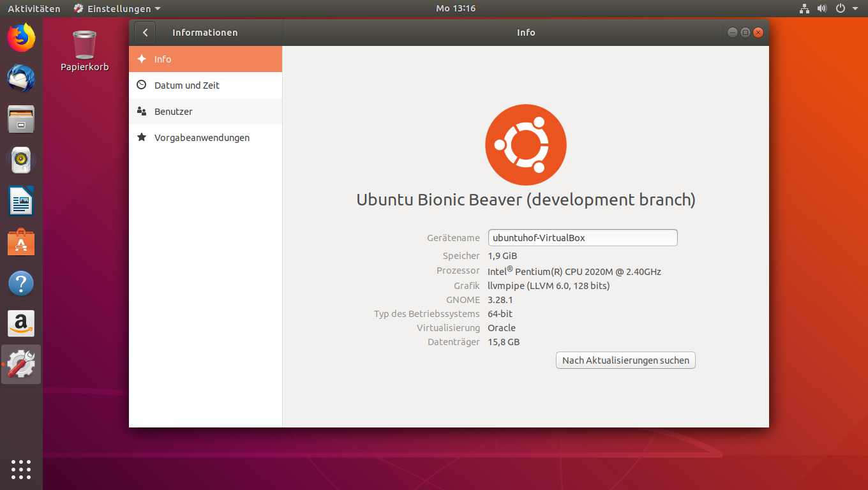Launch Thunderbird mail from the dock

21,78
